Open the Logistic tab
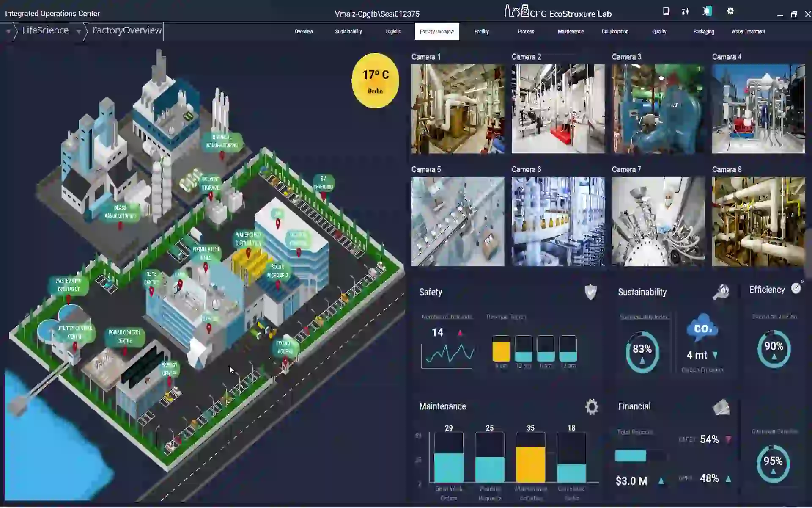 click(393, 32)
